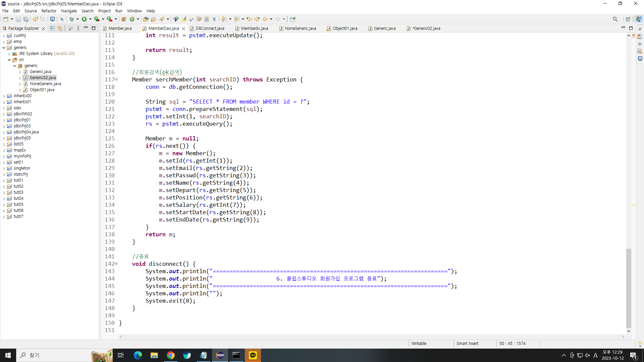Viewport: 644px width, 362px height.
Task: Click Collapse All in Package Explorer
Action: tap(52, 28)
